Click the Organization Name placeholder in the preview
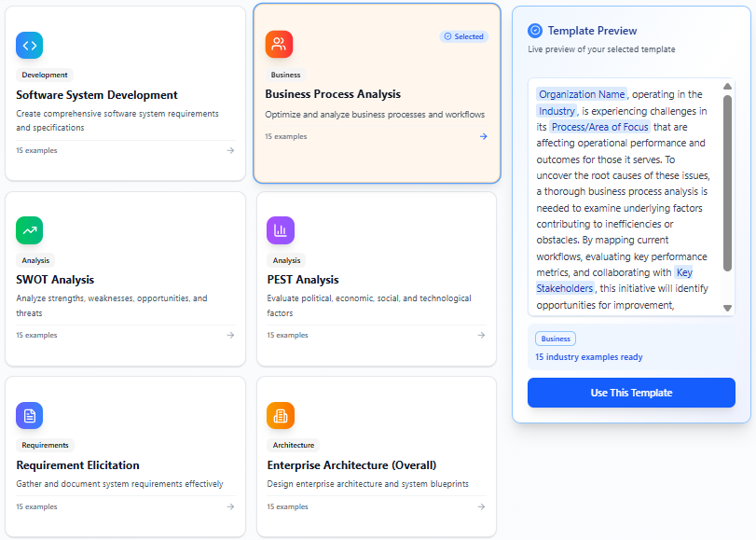 581,93
